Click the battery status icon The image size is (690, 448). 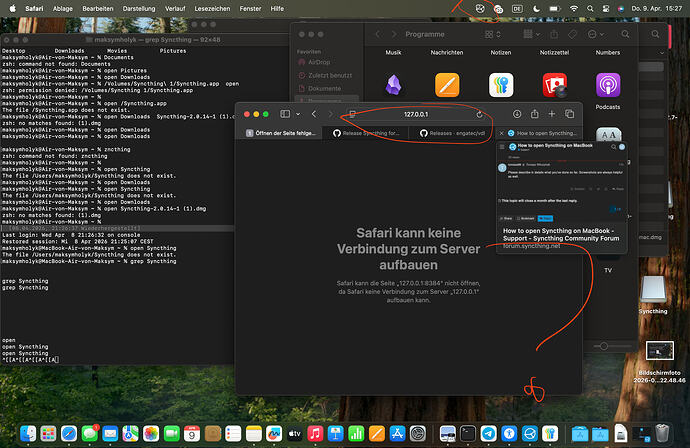(554, 8)
